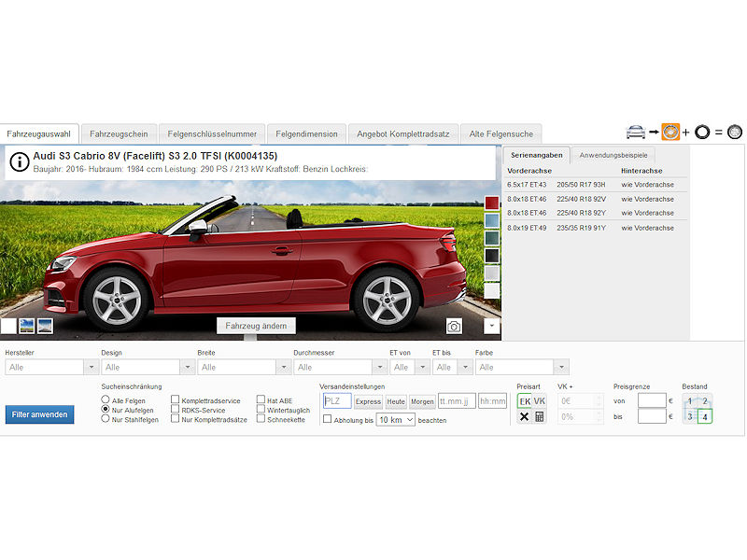Screen dimensions: 747x560
Task: Take a snapshot with the camera icon
Action: click(x=454, y=327)
